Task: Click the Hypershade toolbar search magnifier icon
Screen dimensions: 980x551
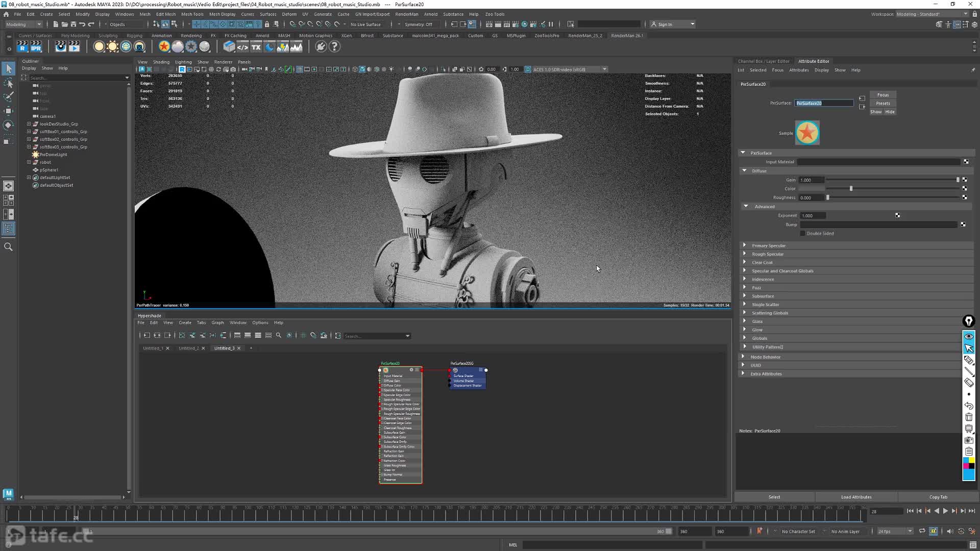Action: tap(279, 336)
